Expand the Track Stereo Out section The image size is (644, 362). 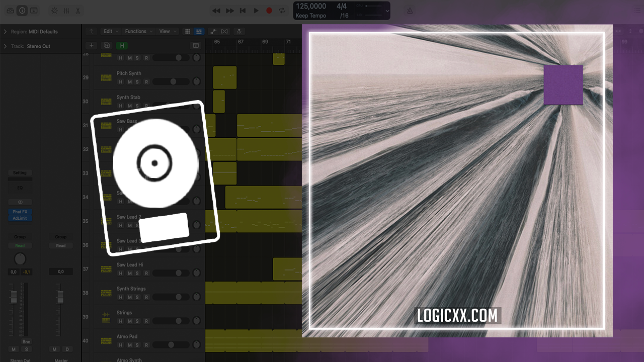click(5, 46)
